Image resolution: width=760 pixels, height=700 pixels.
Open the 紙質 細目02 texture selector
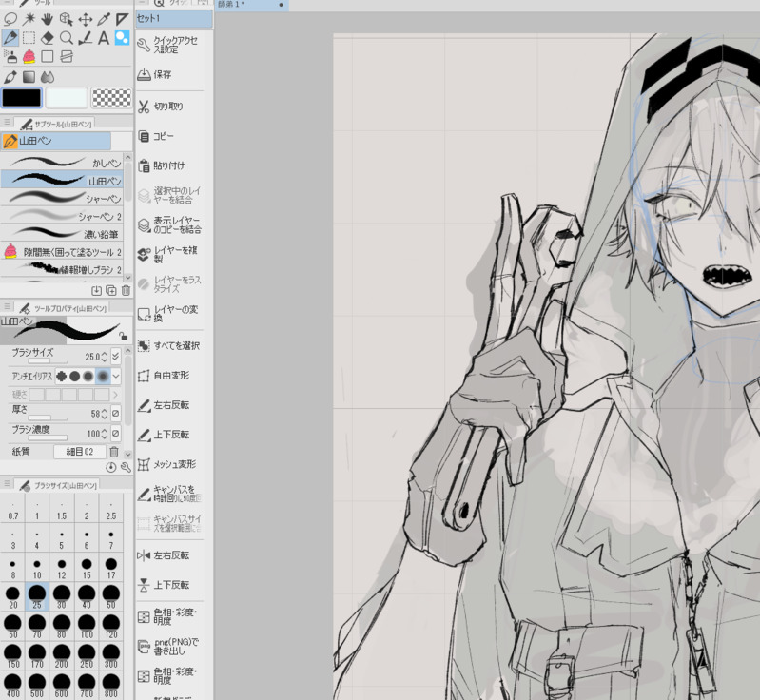tap(80, 452)
